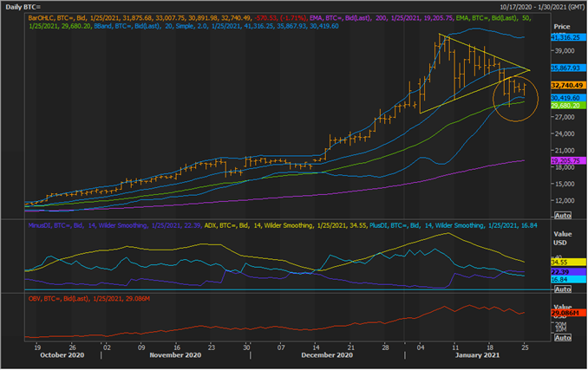Click December 2020 on the time axis

tap(327, 355)
